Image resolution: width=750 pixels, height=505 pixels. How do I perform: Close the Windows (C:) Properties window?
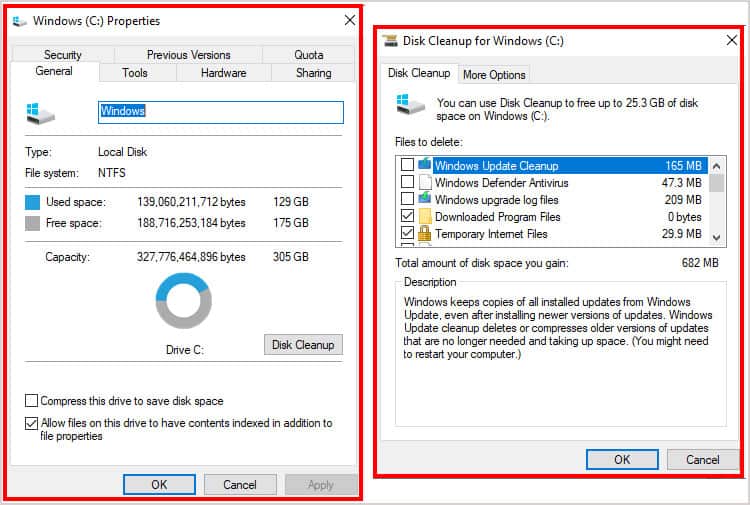[350, 20]
